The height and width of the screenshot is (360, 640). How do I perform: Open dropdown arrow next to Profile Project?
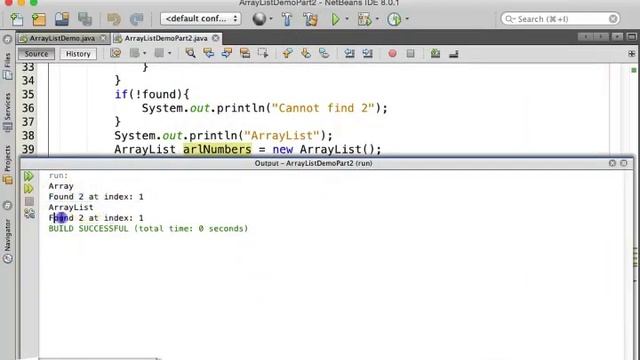(407, 19)
